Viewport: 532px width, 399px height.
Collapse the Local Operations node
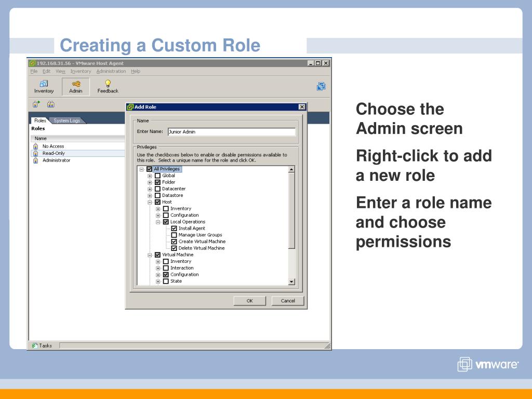click(x=158, y=222)
